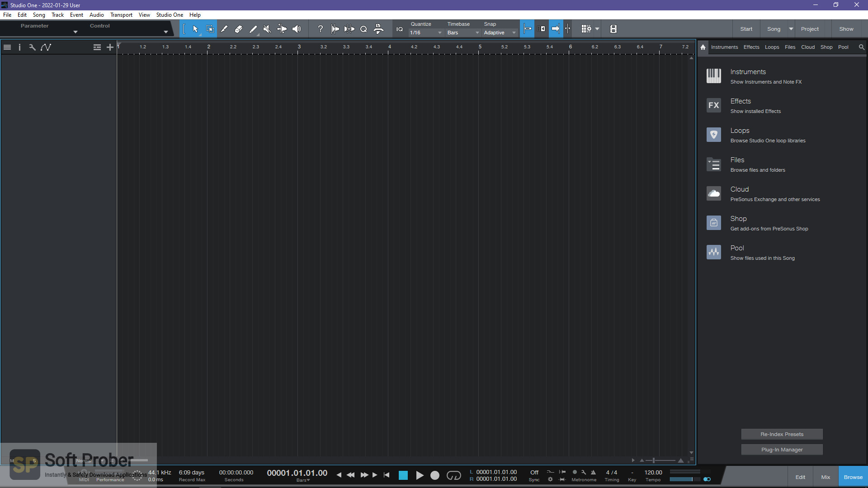Click the Play transport button
The image size is (868, 488).
tap(420, 475)
